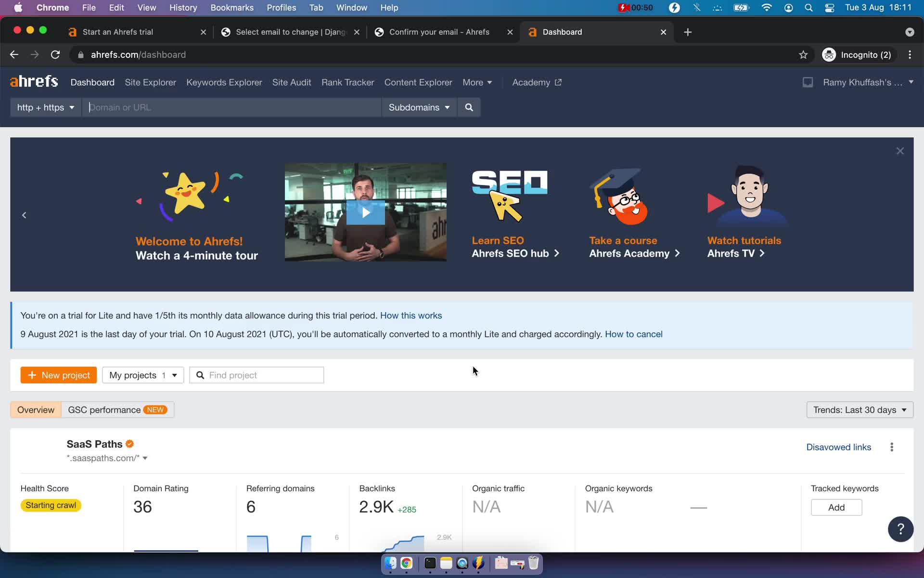This screenshot has height=578, width=924.
Task: Play the 4-minute tour video
Action: tap(366, 212)
